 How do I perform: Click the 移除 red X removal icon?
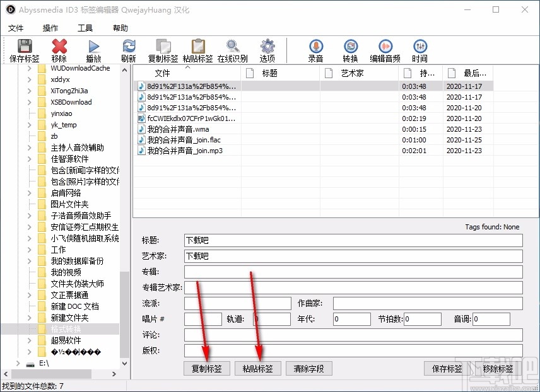(x=59, y=47)
